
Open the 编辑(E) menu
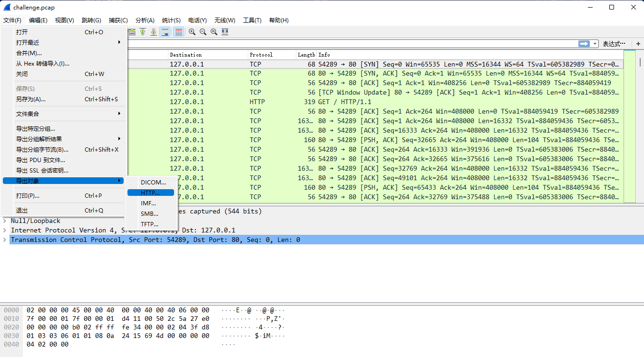(x=38, y=20)
